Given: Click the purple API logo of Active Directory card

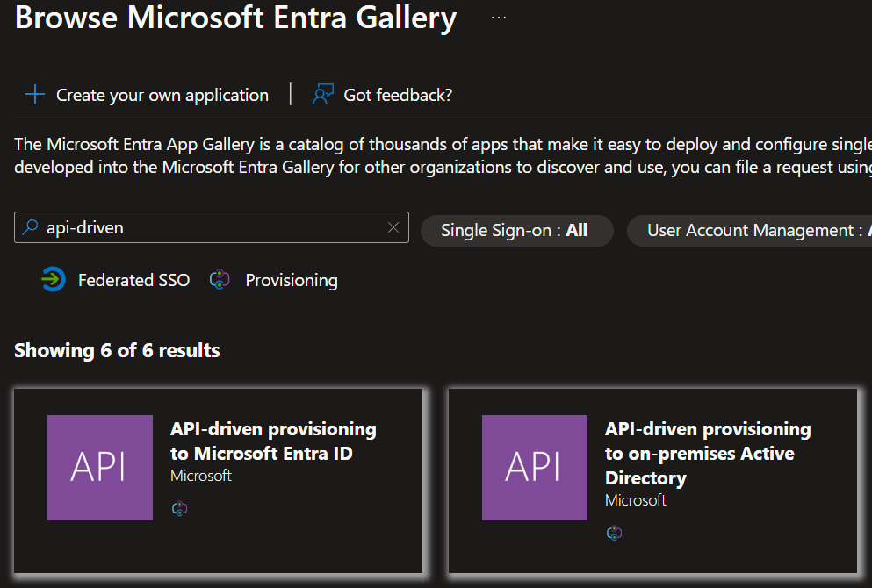Looking at the screenshot, I should point(535,468).
